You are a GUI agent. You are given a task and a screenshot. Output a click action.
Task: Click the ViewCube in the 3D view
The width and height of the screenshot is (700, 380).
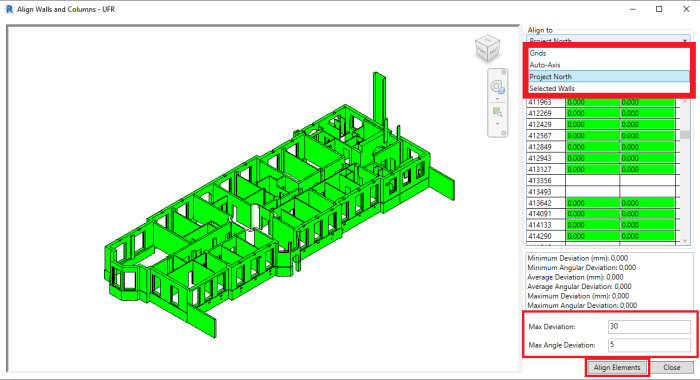487,48
